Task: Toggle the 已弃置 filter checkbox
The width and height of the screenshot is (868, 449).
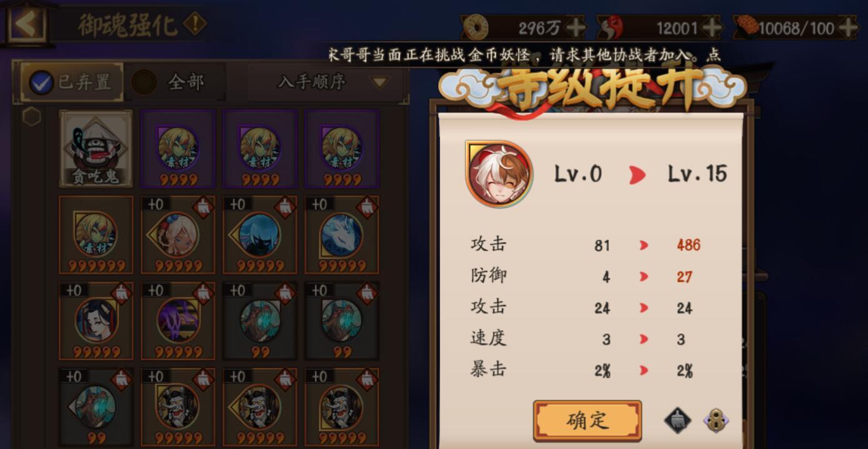Action: tap(41, 82)
